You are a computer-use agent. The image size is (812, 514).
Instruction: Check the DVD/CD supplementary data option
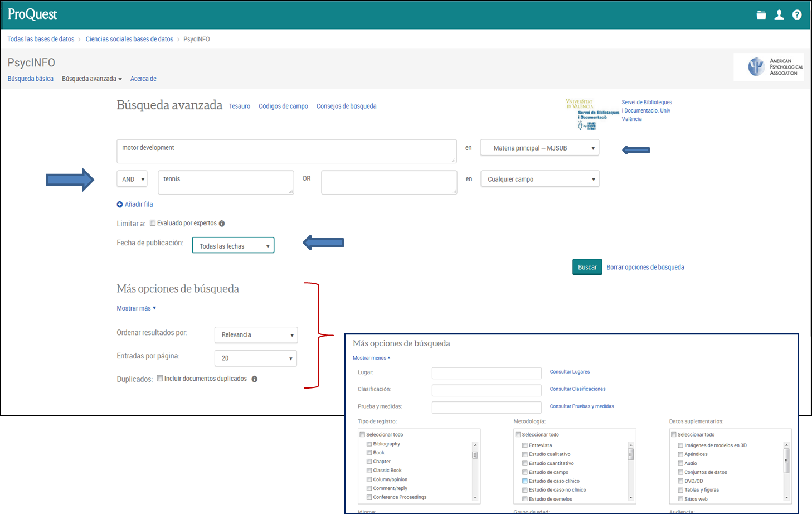(x=680, y=481)
